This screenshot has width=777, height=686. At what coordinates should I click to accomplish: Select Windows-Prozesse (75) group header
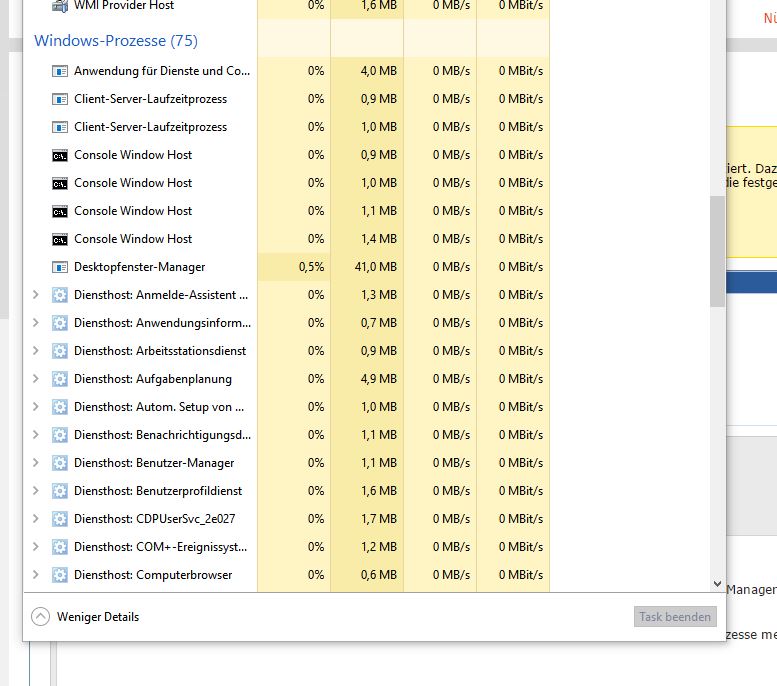pos(116,41)
